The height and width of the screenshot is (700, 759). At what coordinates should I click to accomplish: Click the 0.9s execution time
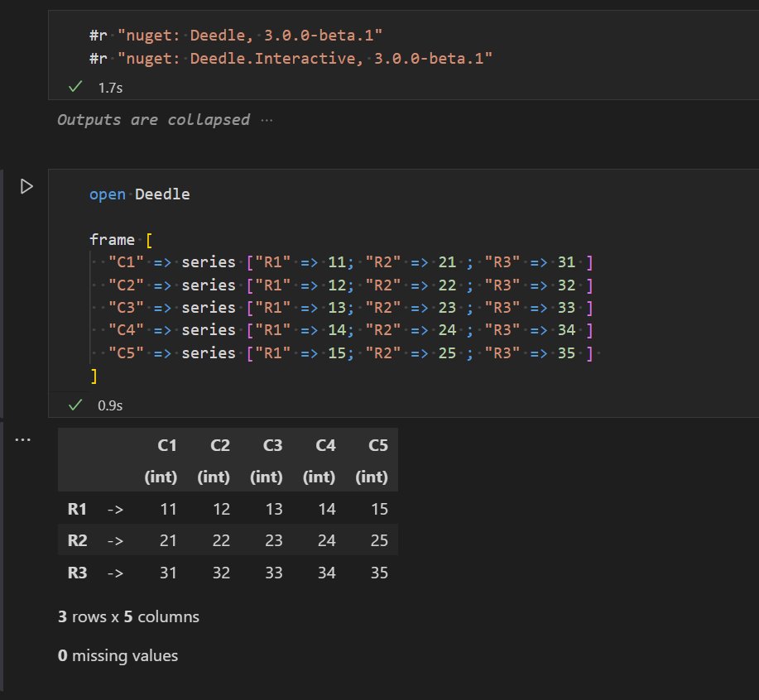(110, 405)
